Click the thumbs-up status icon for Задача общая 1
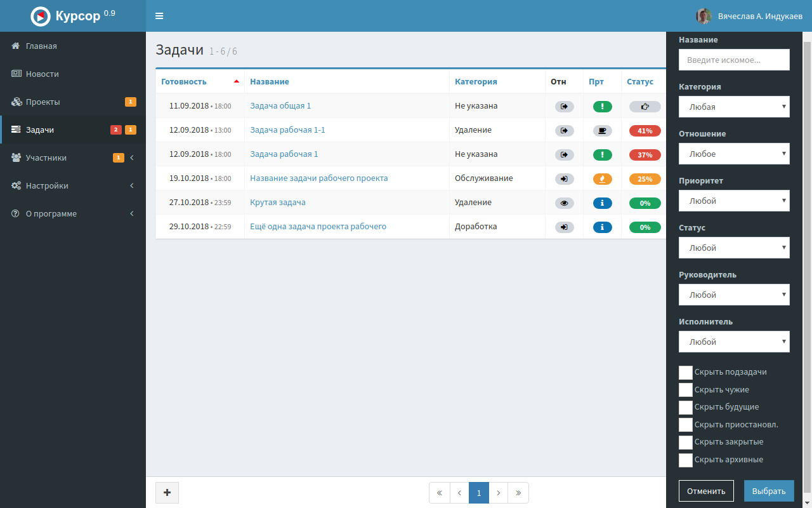Image resolution: width=812 pixels, height=508 pixels. click(x=645, y=107)
